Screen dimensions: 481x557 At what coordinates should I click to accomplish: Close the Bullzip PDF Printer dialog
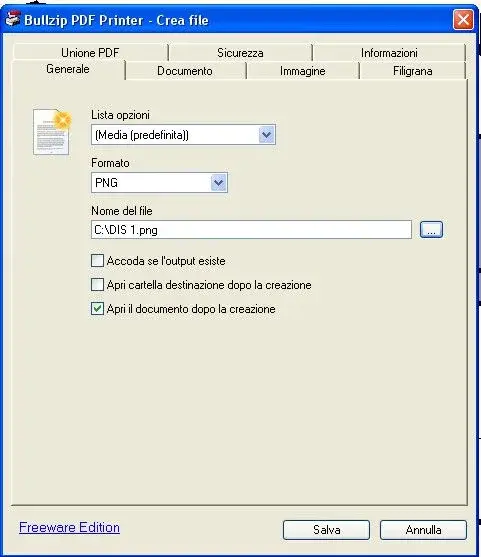coord(463,20)
